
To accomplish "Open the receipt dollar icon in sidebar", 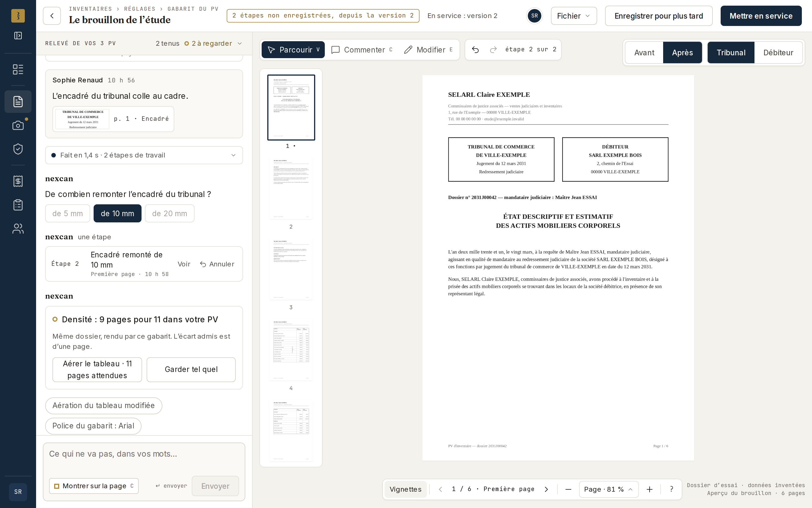I will [18, 181].
